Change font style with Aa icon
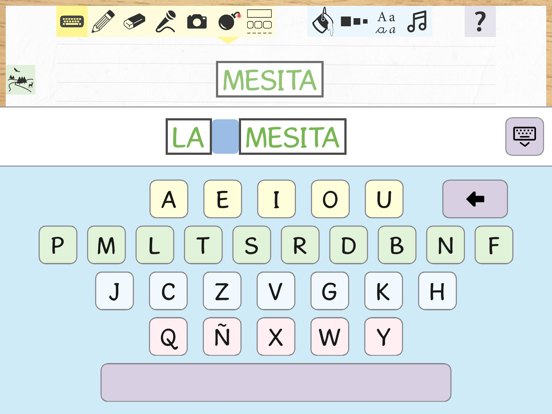 tap(386, 22)
